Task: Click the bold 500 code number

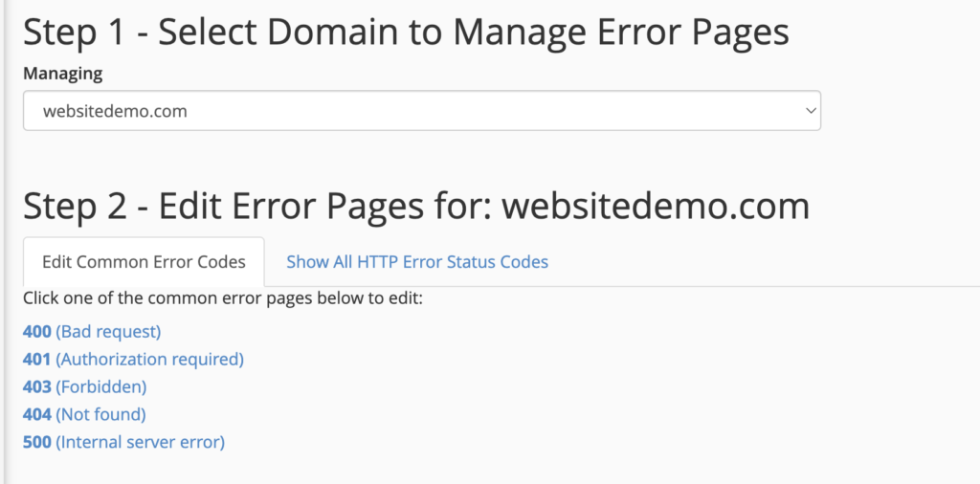Action: pos(37,443)
